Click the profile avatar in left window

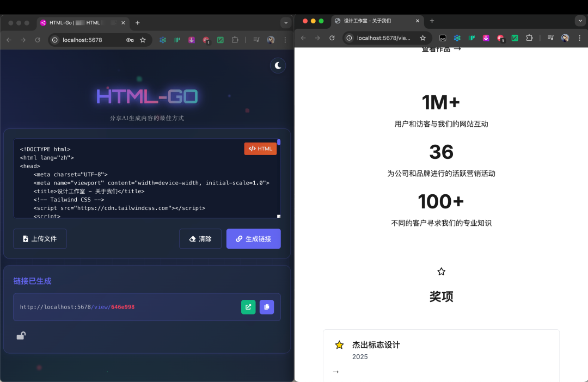(x=271, y=40)
